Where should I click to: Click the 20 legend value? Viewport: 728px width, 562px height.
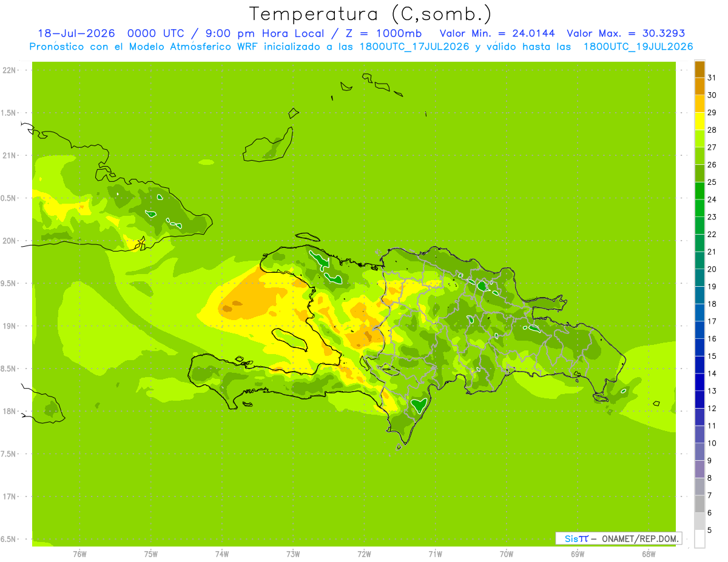point(712,269)
